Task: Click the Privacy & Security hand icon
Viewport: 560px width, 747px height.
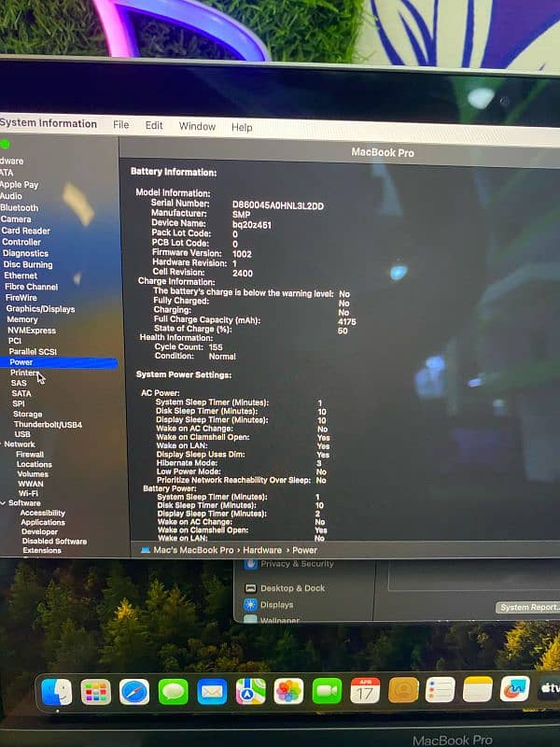Action: pos(250,564)
